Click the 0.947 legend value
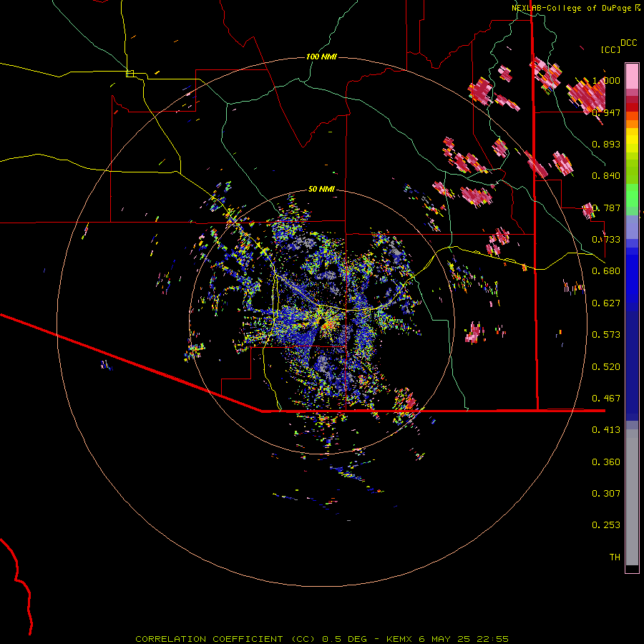644x644 pixels. (606, 112)
